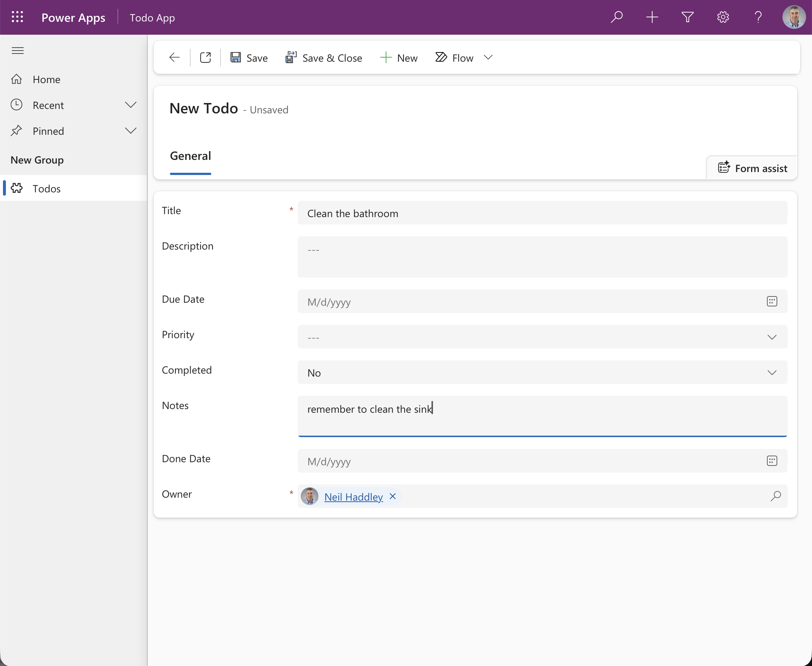Open the settings gear icon
The image size is (812, 666).
point(723,17)
